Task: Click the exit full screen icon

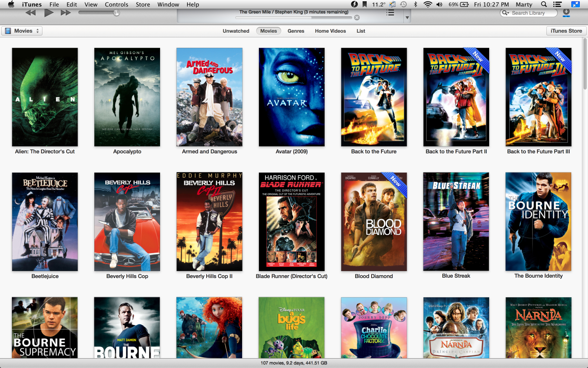Action: point(575,4)
